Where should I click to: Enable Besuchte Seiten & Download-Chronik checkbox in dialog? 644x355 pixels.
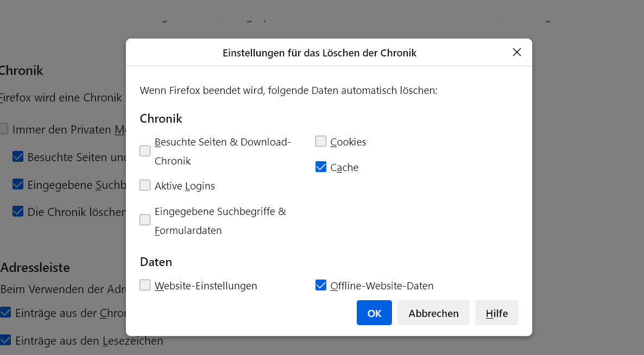tap(145, 151)
